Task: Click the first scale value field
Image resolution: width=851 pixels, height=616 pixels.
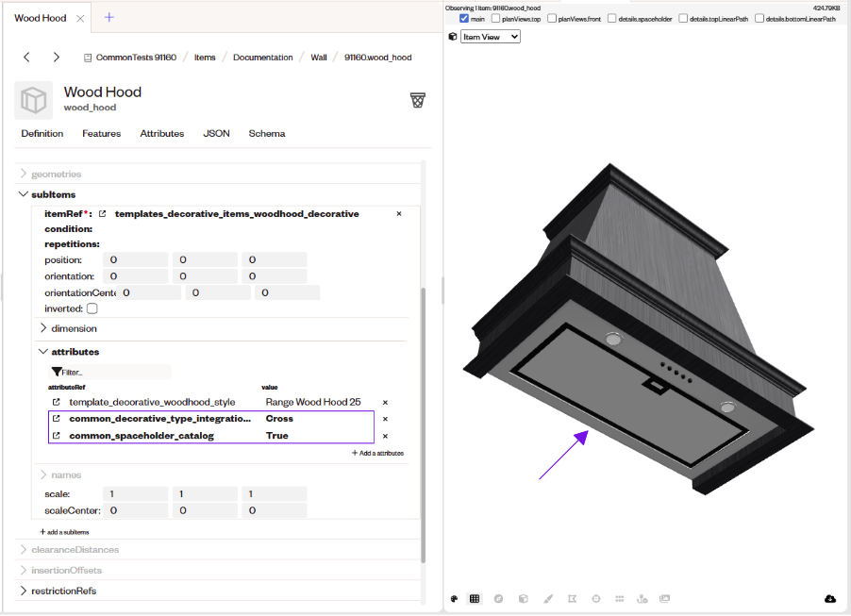Action: click(136, 494)
